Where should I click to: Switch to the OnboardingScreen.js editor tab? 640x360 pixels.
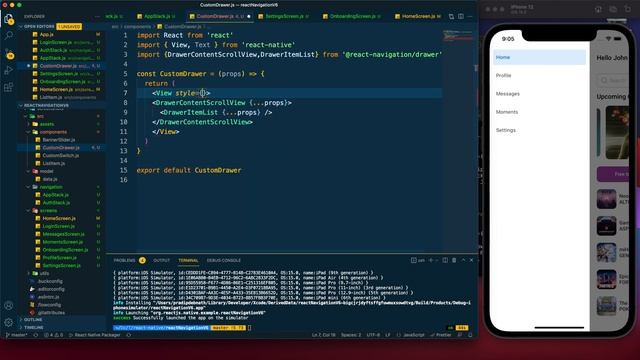tap(352, 16)
